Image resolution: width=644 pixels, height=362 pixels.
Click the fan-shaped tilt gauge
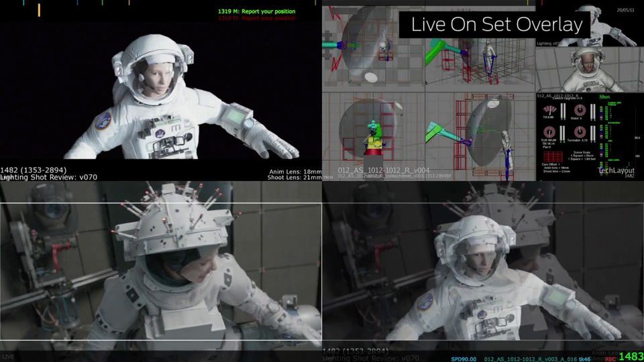pyautogui.click(x=551, y=111)
